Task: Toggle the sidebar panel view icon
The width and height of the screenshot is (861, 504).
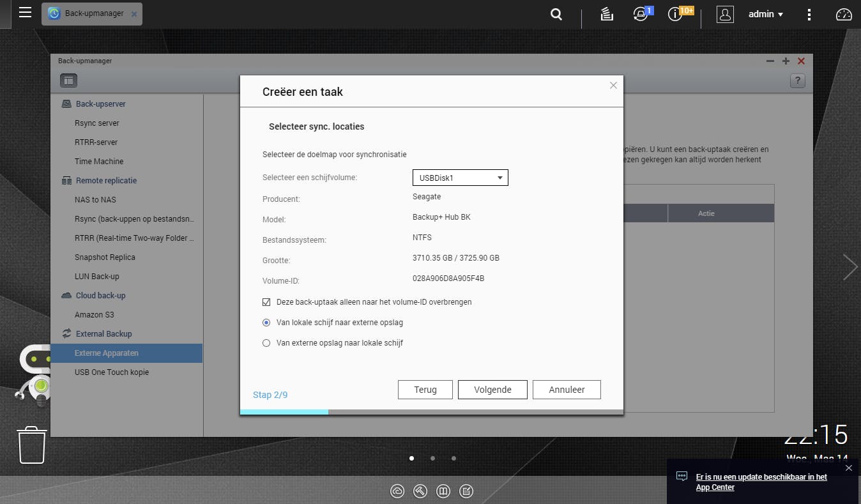Action: click(x=68, y=80)
